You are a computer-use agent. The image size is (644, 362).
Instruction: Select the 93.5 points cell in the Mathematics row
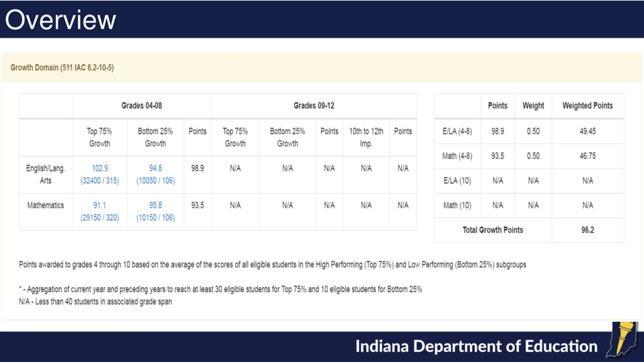(x=197, y=205)
